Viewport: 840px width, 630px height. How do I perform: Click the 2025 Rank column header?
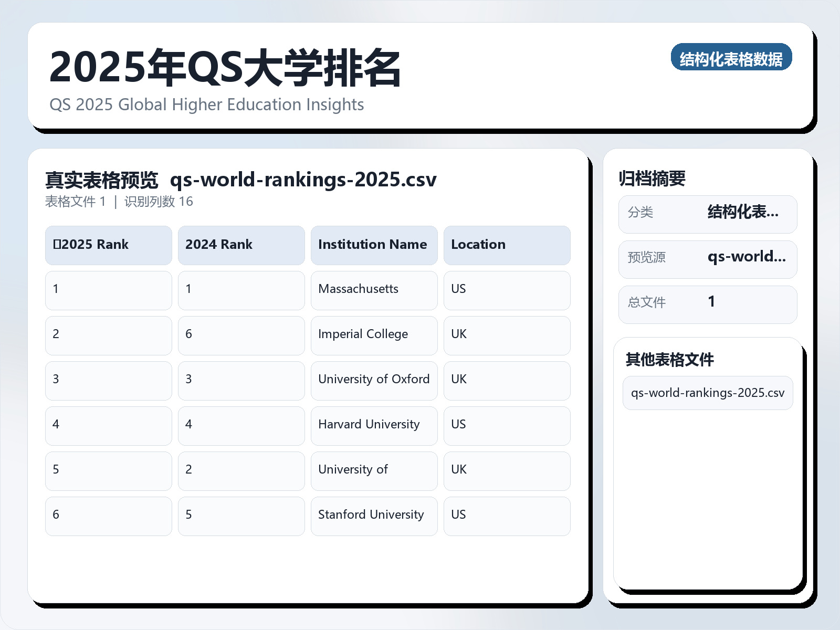pyautogui.click(x=108, y=245)
